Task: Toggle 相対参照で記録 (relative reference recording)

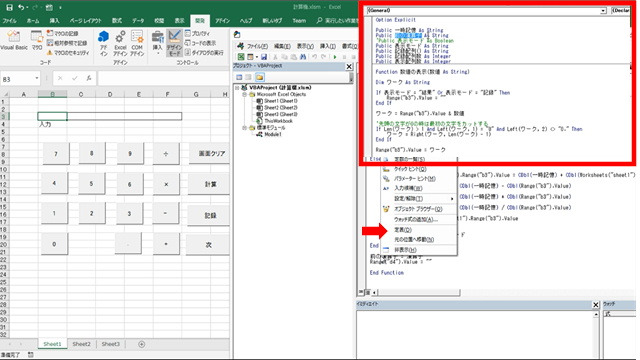Action: click(x=67, y=43)
